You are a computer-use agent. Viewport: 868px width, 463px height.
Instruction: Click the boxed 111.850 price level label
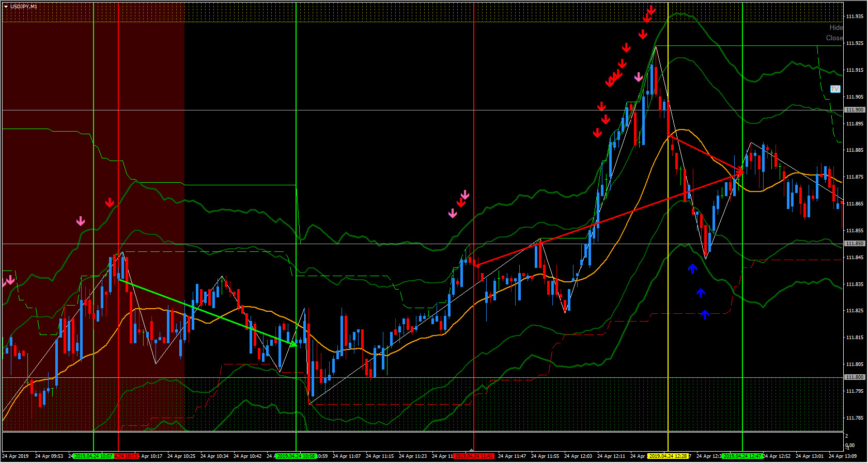(855, 244)
